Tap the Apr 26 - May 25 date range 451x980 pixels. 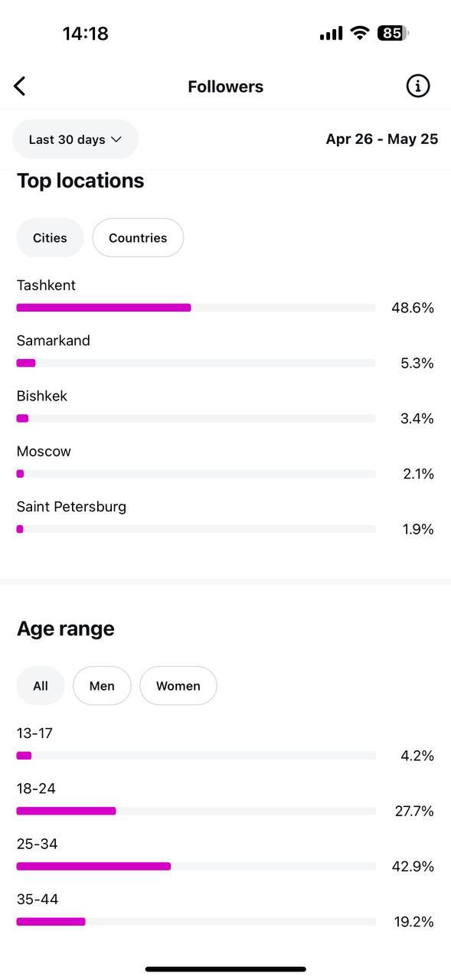tap(382, 139)
